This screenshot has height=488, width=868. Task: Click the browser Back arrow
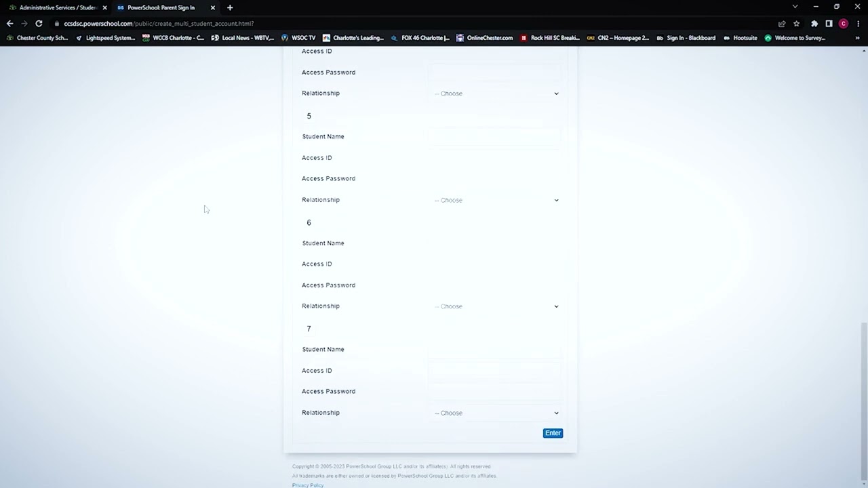pyautogui.click(x=9, y=24)
